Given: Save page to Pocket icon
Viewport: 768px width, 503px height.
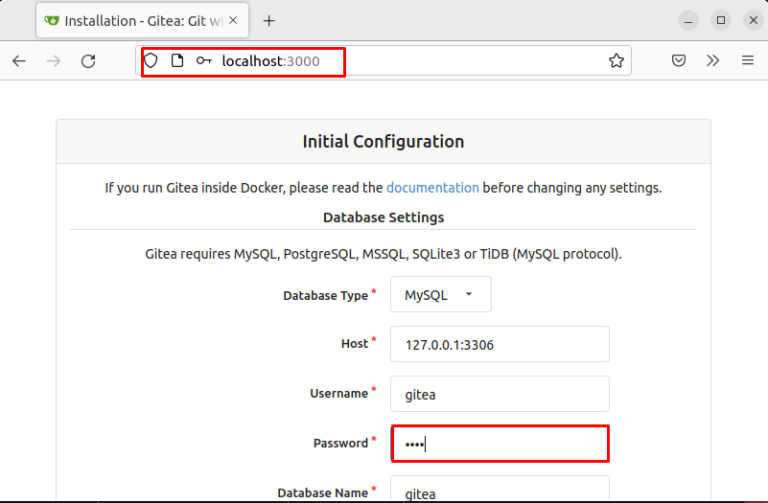Looking at the screenshot, I should coord(678,61).
